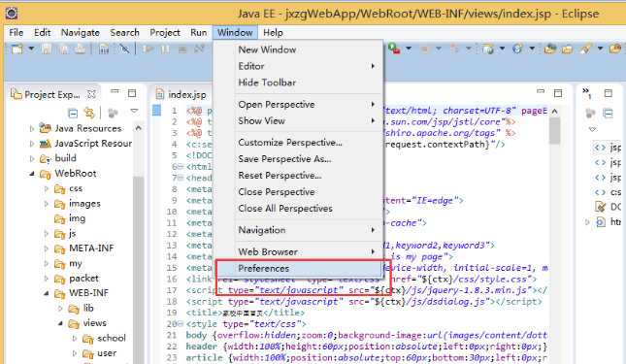
Task: Collapse the views folder node
Action: pos(60,323)
